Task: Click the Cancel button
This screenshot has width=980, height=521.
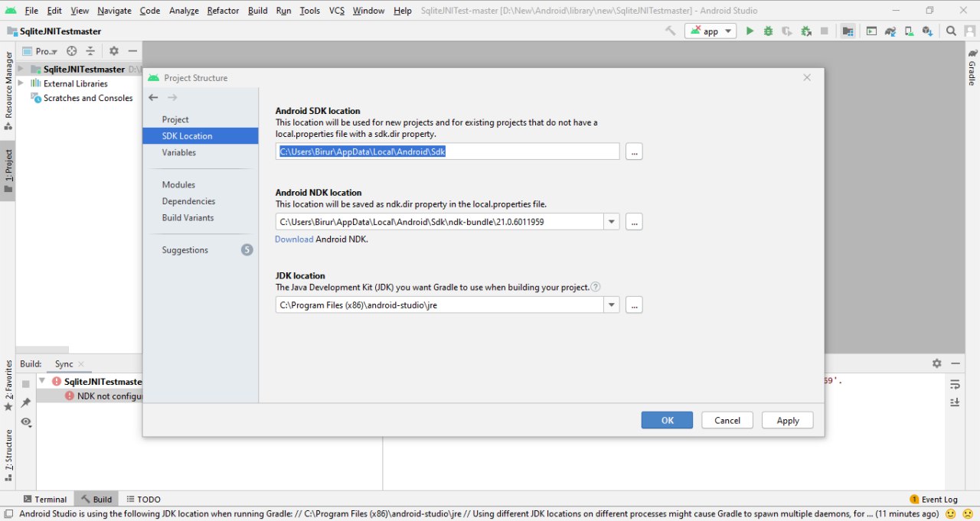Action: pos(727,420)
